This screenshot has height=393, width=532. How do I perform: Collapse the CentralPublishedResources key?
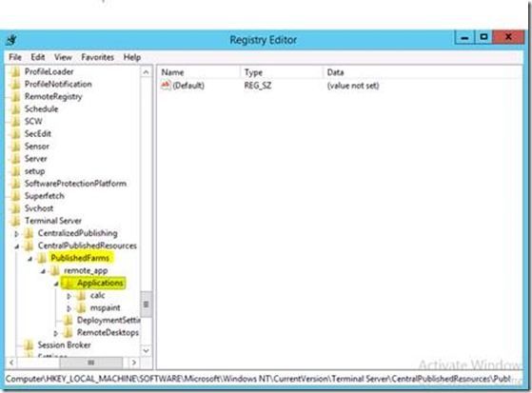coord(16,246)
